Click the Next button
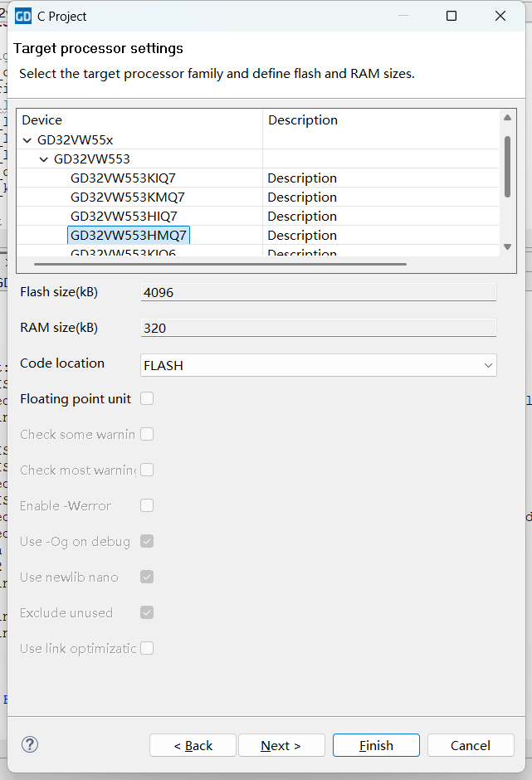This screenshot has height=780, width=532. (x=281, y=745)
